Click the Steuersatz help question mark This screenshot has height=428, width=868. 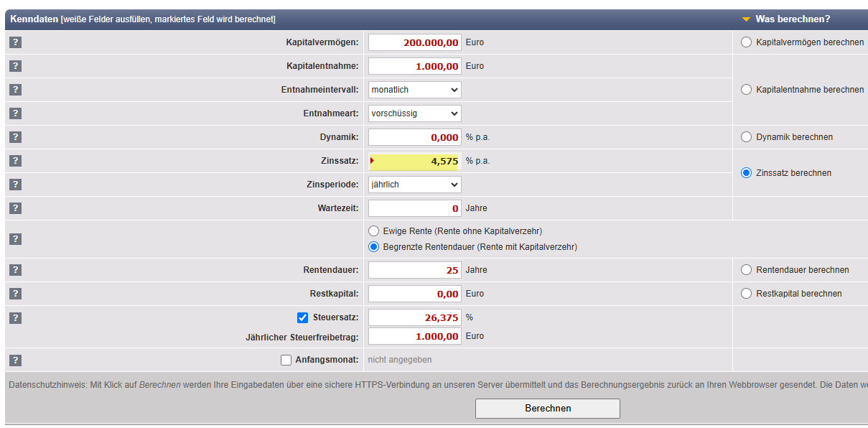(x=15, y=317)
